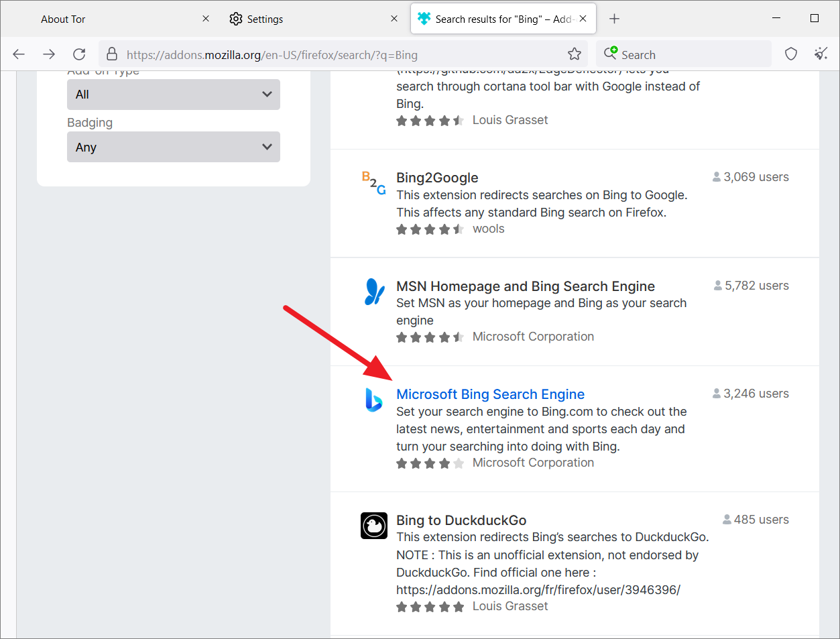This screenshot has width=840, height=639.
Task: Open MSN Homepage and Bing Search Engine
Action: coord(526,286)
